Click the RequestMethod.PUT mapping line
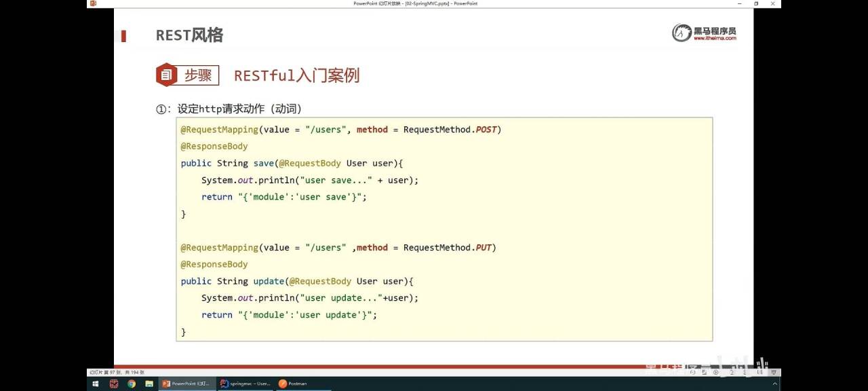 (x=338, y=248)
